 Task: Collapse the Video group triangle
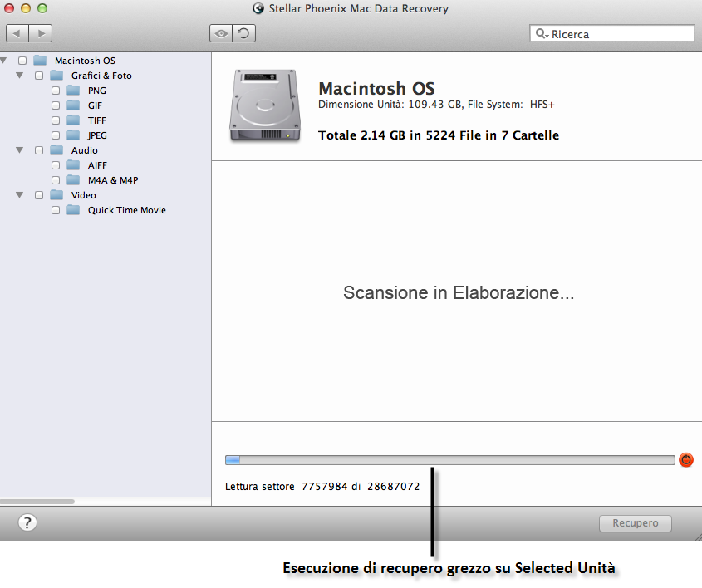pos(20,194)
